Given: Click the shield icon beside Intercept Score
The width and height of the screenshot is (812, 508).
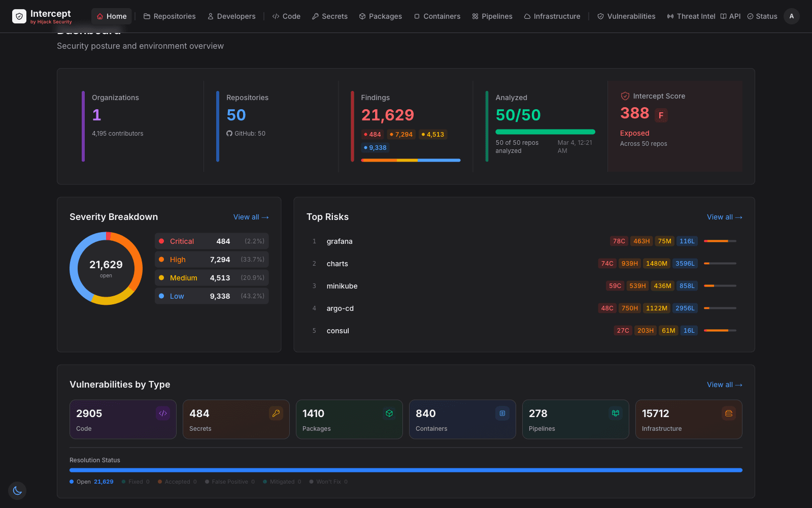Looking at the screenshot, I should [625, 96].
